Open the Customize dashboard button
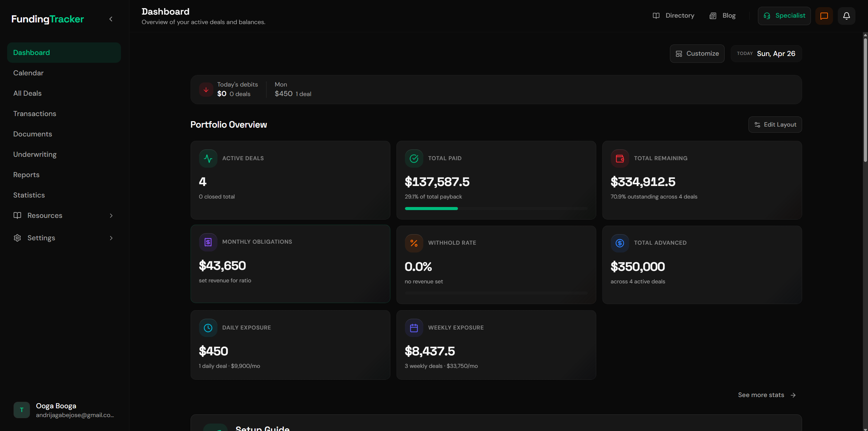868x431 pixels. [697, 54]
